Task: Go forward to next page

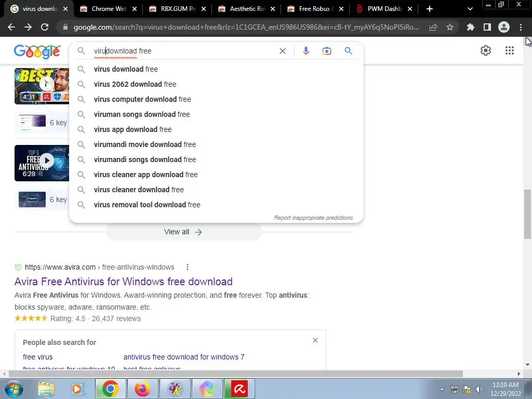Action: coord(28,27)
